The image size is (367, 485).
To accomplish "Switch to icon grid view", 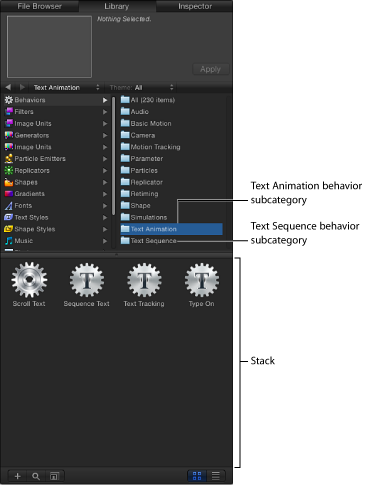I will click(x=197, y=476).
